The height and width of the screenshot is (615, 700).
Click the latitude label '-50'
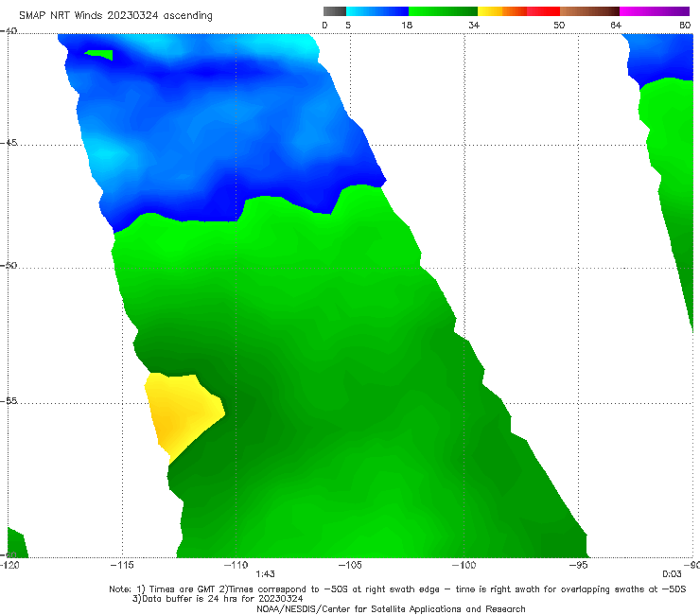[9, 266]
